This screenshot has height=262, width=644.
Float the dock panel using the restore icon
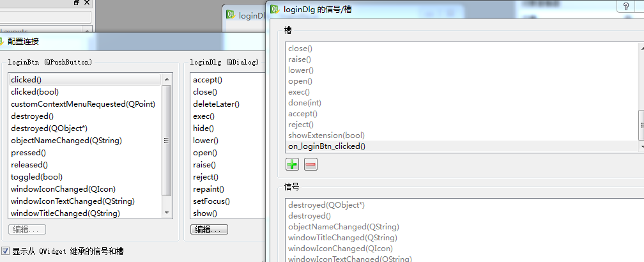click(x=77, y=4)
